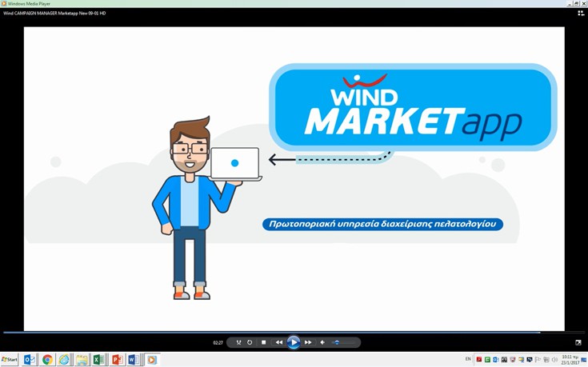Switch to Library view icon
This screenshot has width=588, height=367.
click(581, 13)
